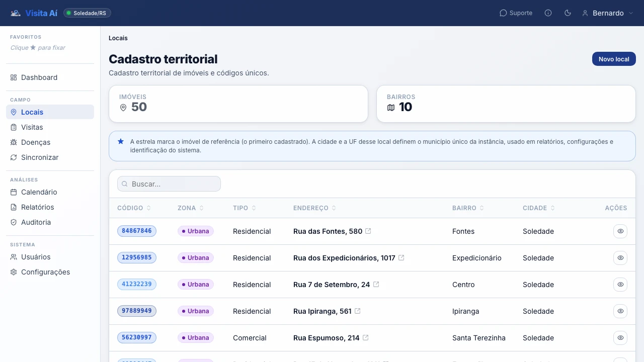Click the Bairros map icon
The width and height of the screenshot is (644, 362).
click(x=391, y=108)
